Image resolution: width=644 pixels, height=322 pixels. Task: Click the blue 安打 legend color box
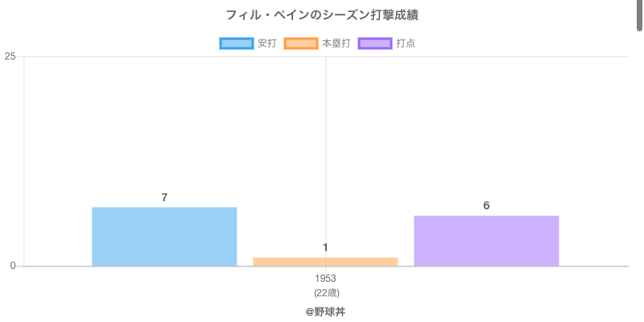click(237, 43)
